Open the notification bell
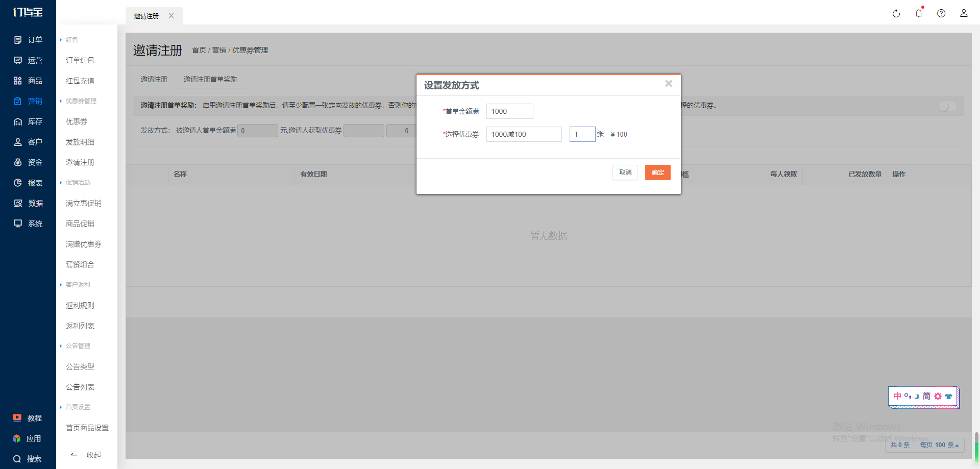Viewport: 980px width, 469px height. tap(919, 13)
